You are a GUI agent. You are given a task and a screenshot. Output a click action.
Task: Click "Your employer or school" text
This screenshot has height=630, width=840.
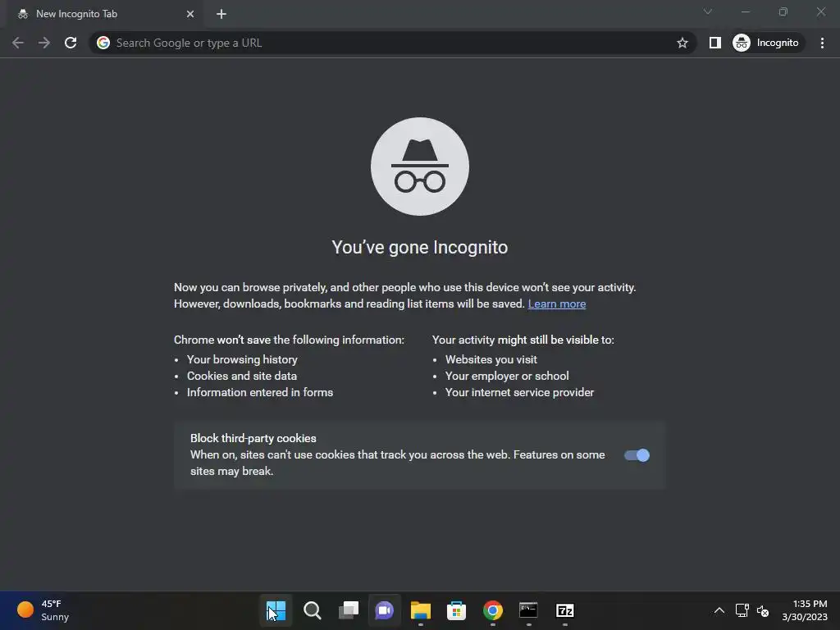tap(507, 376)
